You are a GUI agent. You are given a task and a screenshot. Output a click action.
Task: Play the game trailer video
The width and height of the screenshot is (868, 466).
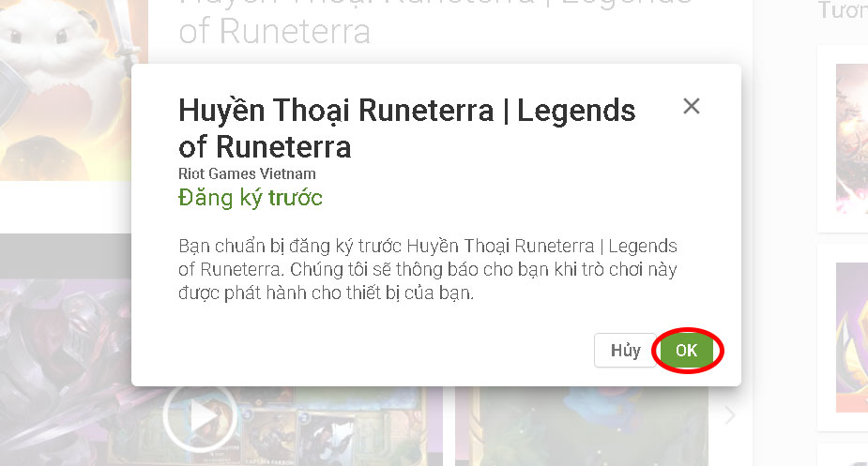(x=201, y=416)
